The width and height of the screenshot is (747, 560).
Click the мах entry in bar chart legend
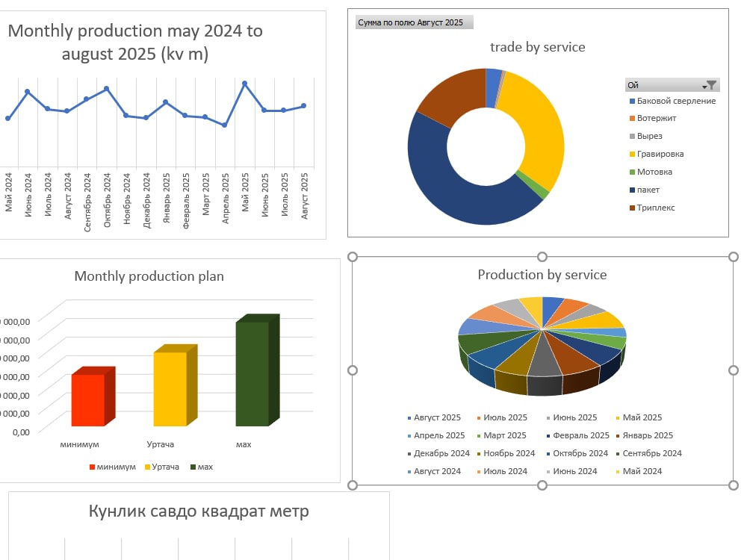[x=202, y=467]
